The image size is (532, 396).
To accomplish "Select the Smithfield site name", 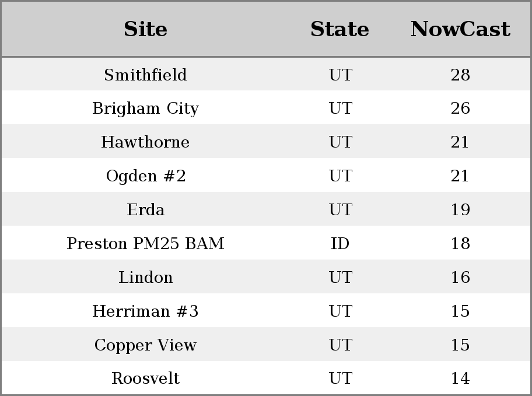I will 145,75.
